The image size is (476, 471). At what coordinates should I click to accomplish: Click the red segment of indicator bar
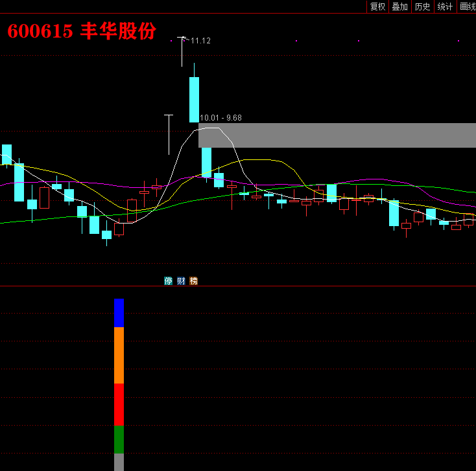(x=119, y=404)
